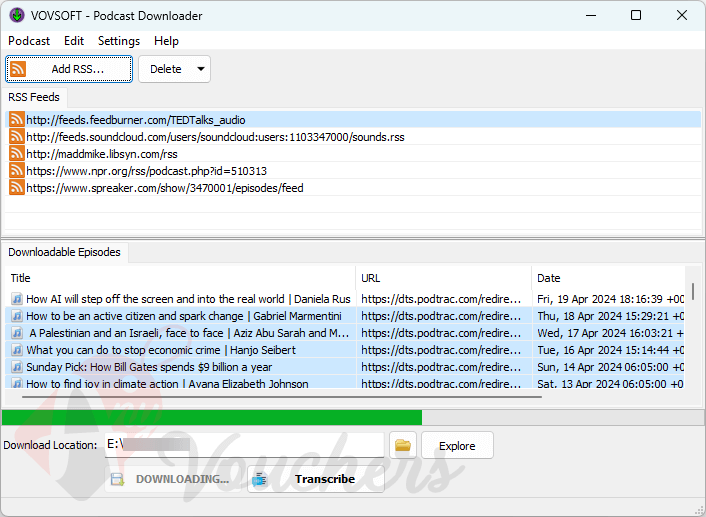Click audio icon of Aziz Abu Sarah episode

tap(17, 333)
